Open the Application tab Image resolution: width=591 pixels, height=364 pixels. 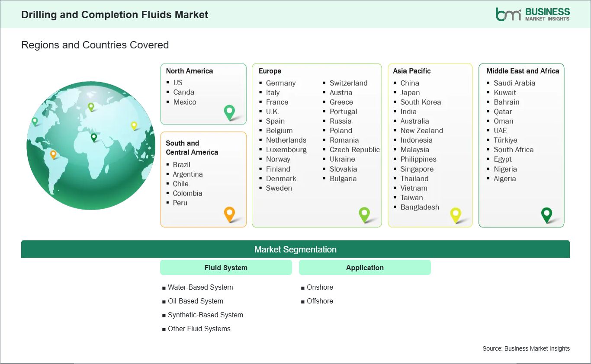[x=365, y=267]
